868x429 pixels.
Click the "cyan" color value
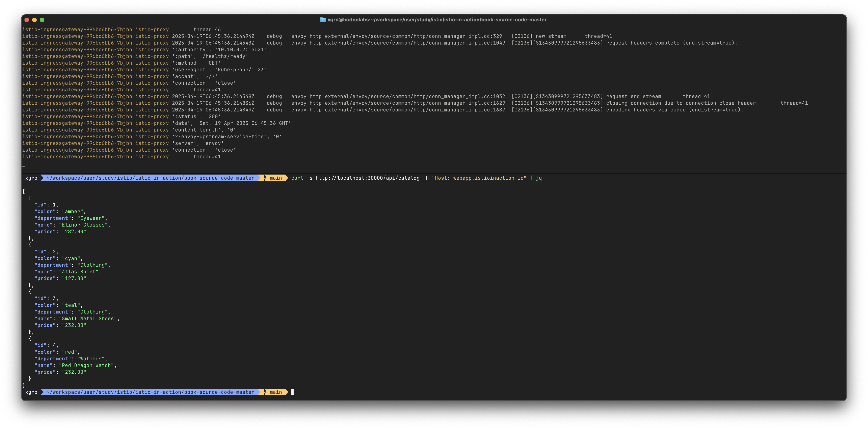[71, 258]
